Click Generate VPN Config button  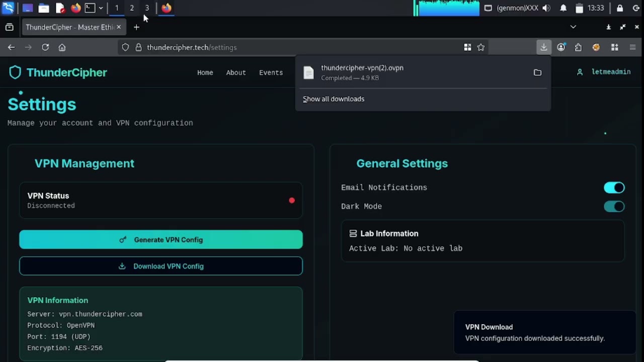[161, 240]
